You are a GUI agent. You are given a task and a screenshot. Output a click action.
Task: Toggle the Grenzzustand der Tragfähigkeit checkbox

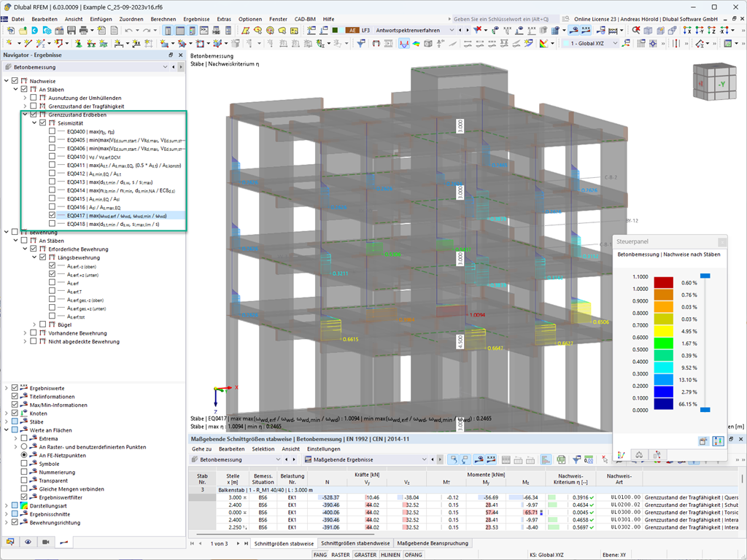pos(34,106)
